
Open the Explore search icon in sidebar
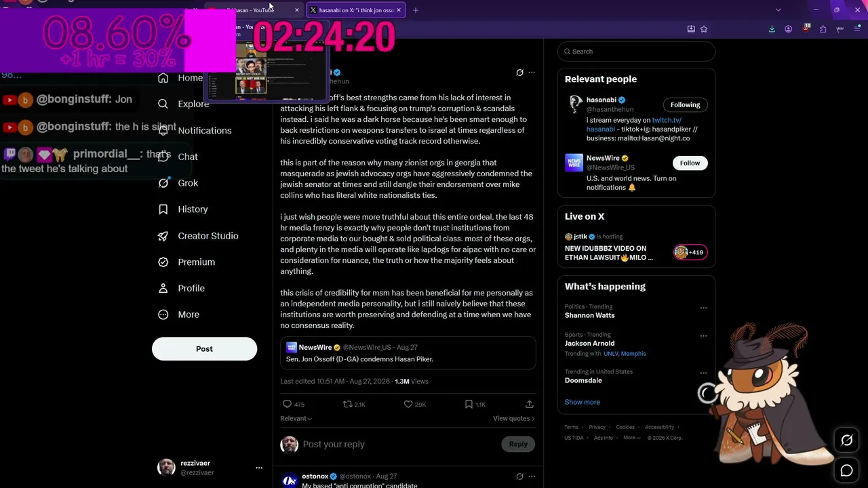(163, 104)
